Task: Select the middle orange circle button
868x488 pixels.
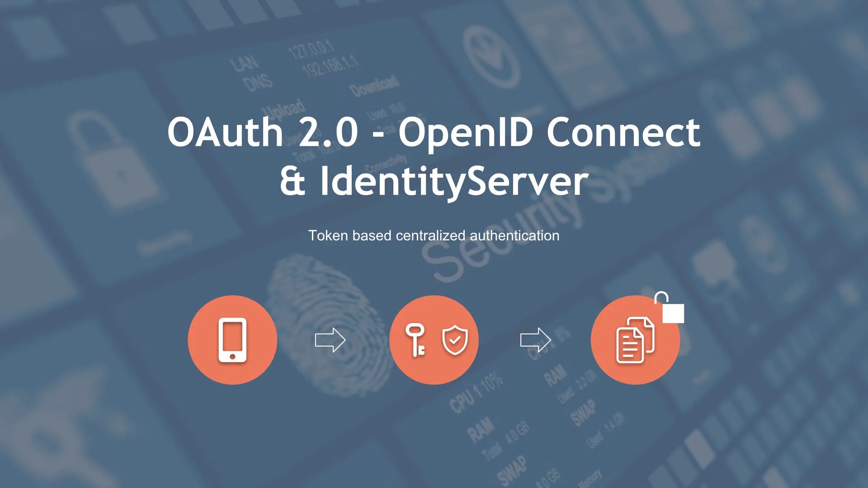Action: pyautogui.click(x=434, y=340)
